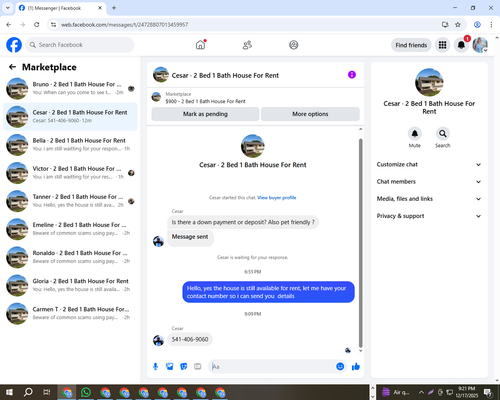Click Cesar's phone number message 541-406-9060
500x400 pixels.
[x=190, y=339]
